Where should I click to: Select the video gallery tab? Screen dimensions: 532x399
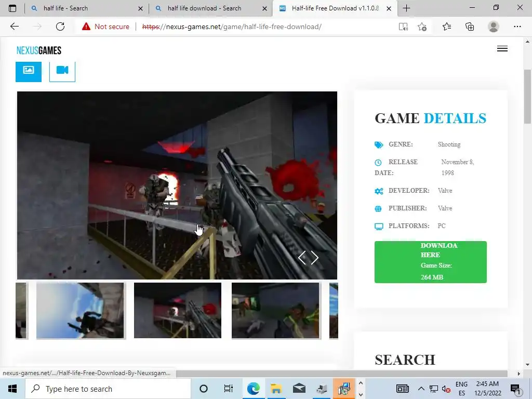tap(62, 71)
